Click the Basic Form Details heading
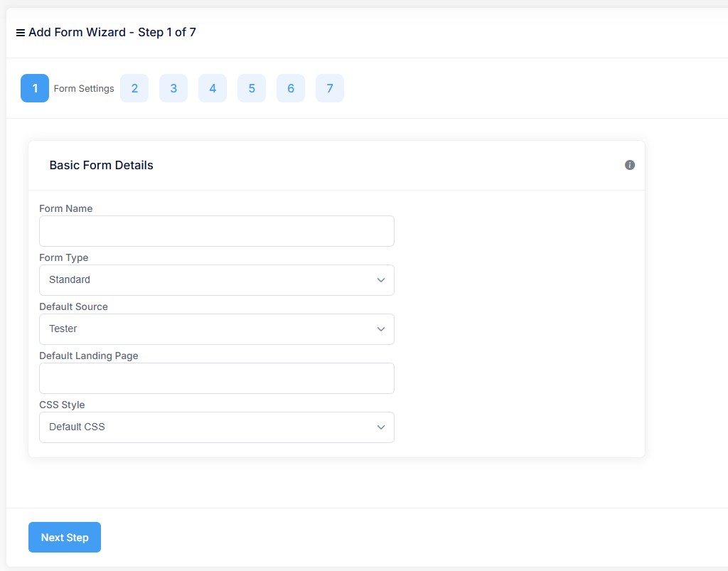This screenshot has width=728, height=571. tap(101, 165)
